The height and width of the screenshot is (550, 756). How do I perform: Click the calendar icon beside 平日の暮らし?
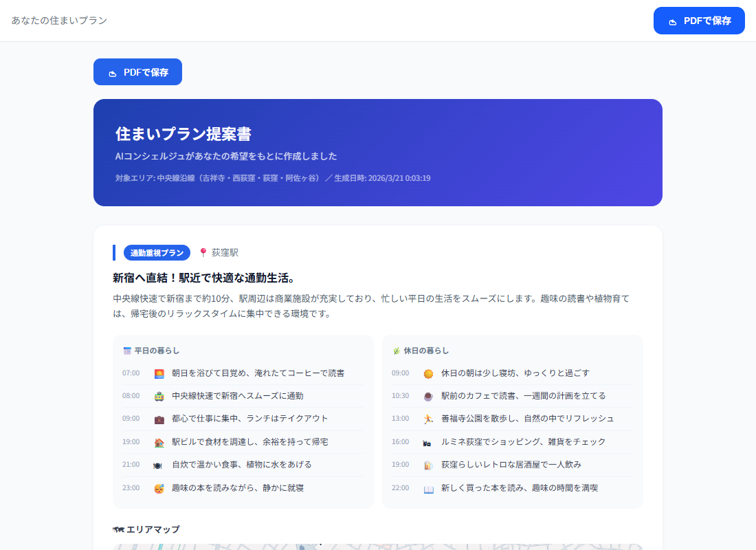[126, 351]
